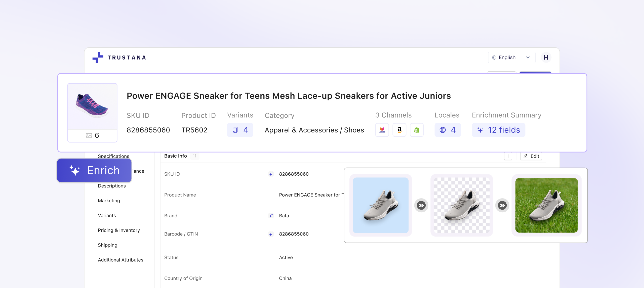Open the Shopify channel icon
Image resolution: width=644 pixels, height=288 pixels.
(417, 130)
